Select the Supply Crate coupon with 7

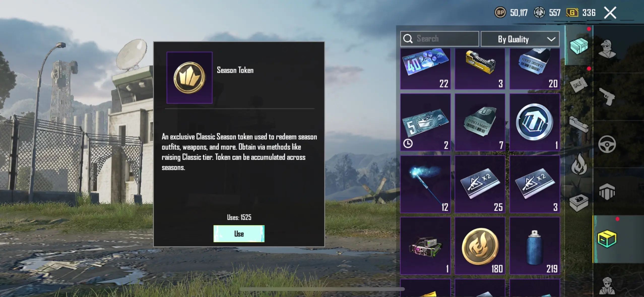pos(480,122)
